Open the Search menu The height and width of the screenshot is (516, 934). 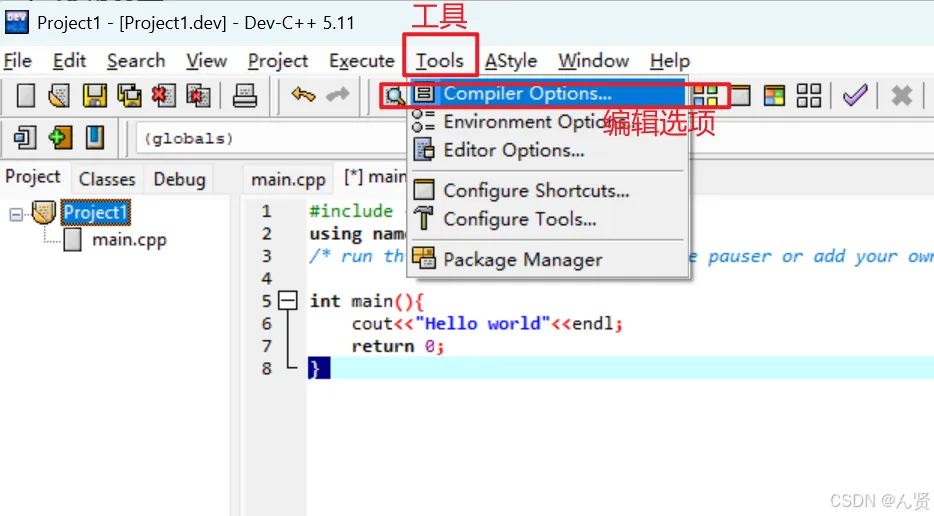coord(136,61)
